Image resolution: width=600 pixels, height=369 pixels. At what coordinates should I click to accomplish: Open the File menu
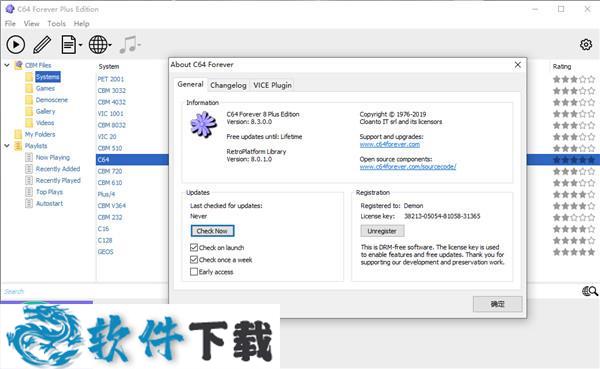10,23
